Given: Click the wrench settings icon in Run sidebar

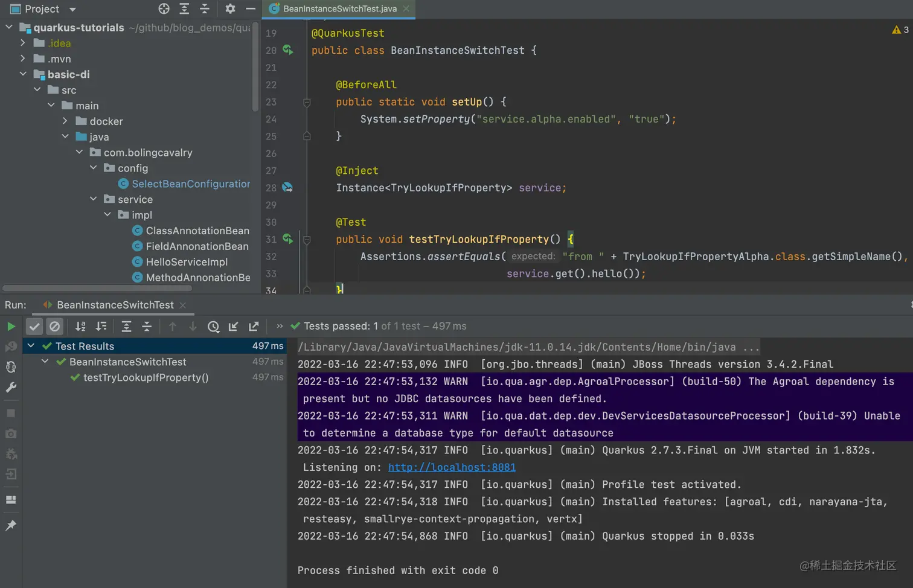Looking at the screenshot, I should 11,388.
